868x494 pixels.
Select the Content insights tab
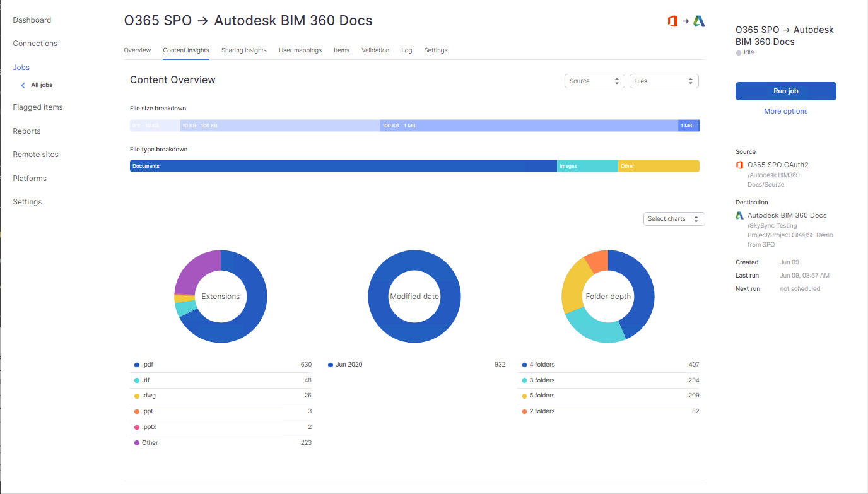(186, 50)
